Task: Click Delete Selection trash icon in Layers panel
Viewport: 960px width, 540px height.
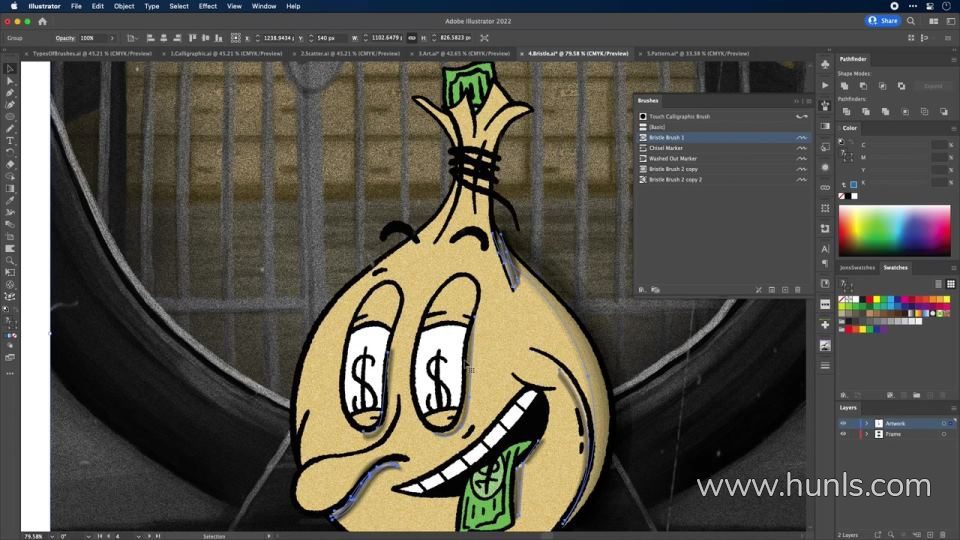Action: [943, 534]
